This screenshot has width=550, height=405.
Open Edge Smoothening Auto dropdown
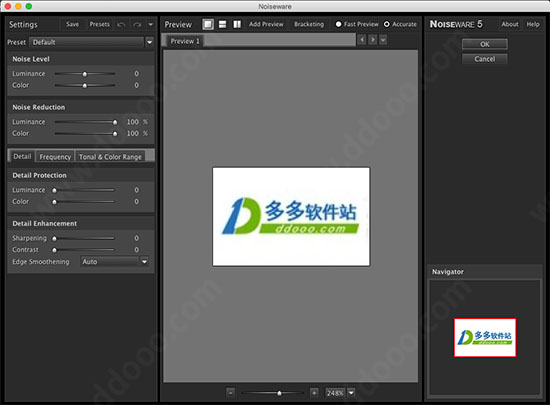tap(144, 262)
